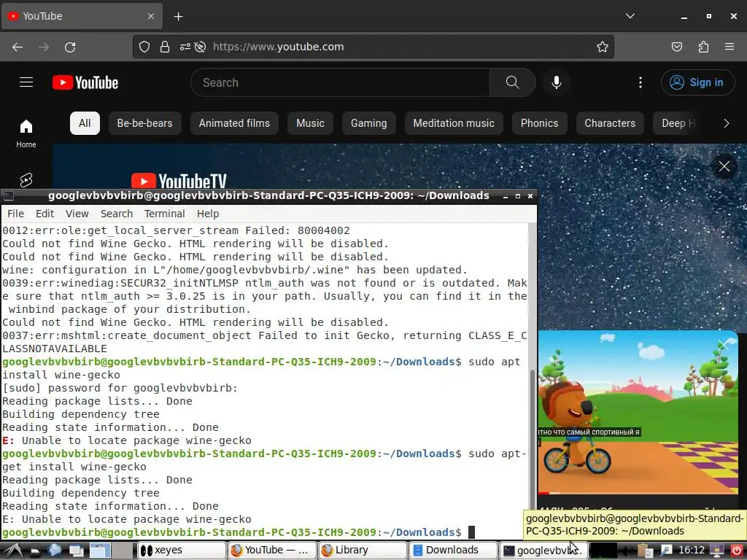Select the Gaming filter chip
Image resolution: width=747 pixels, height=560 pixels.
[368, 123]
